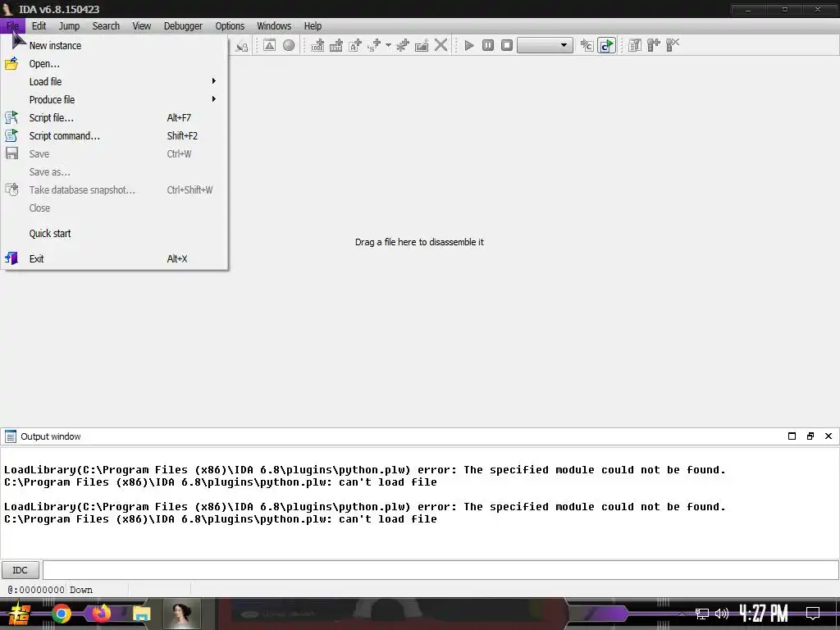This screenshot has height=630, width=840.
Task: Click the 4:27 PM taskbar clock
Action: 764,614
